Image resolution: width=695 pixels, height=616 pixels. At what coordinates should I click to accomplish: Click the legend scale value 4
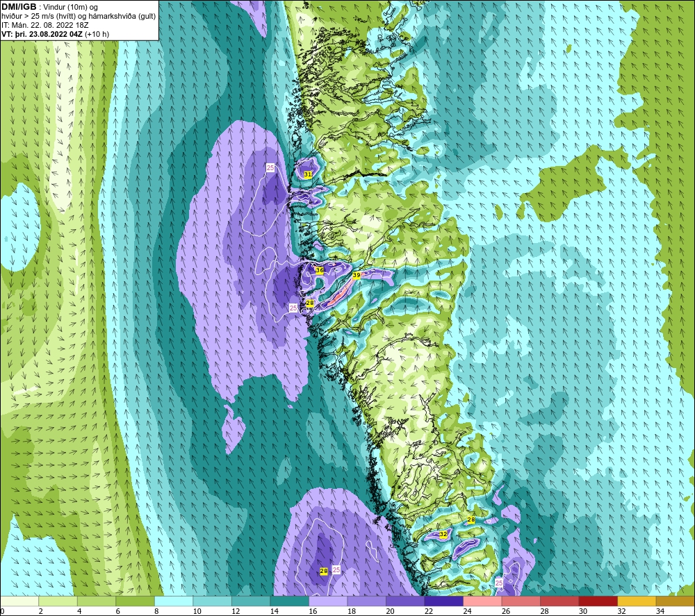click(x=79, y=612)
